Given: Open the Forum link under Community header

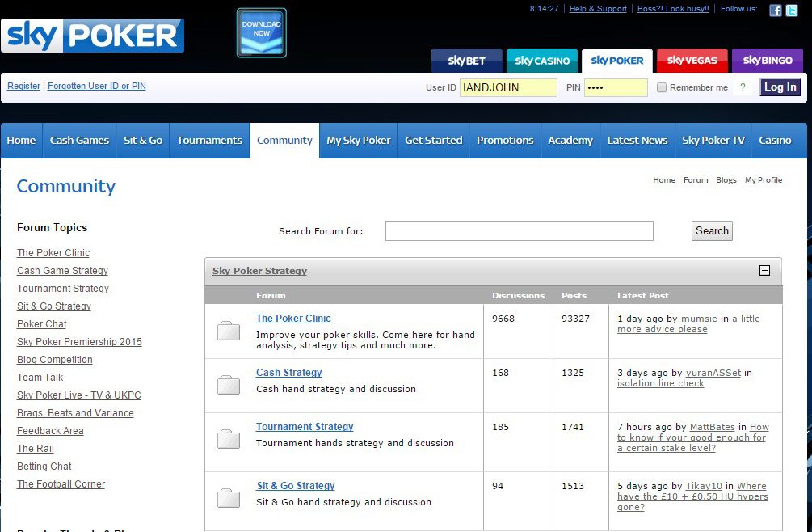Looking at the screenshot, I should [x=696, y=180].
